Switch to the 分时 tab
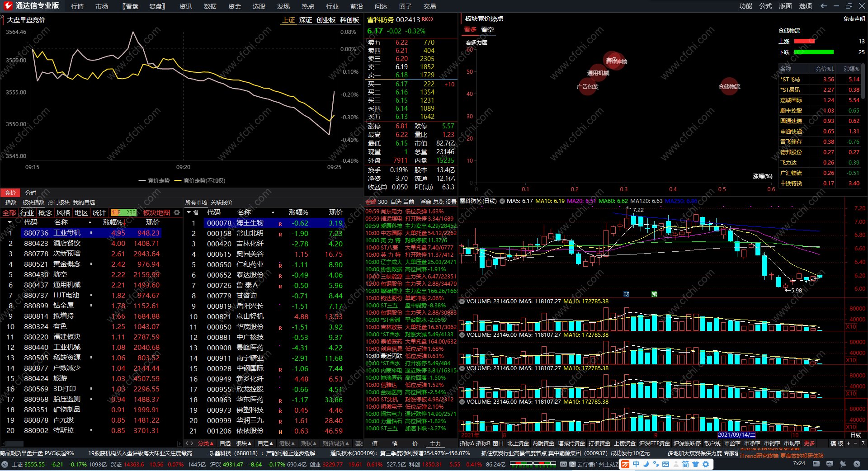Viewport: 868px width, 471px height. (31, 193)
